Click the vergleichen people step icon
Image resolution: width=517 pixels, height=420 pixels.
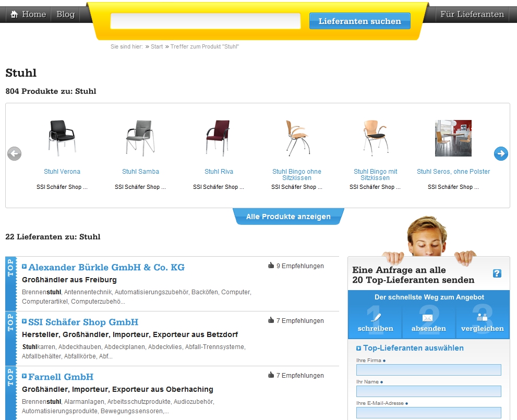pos(482,317)
